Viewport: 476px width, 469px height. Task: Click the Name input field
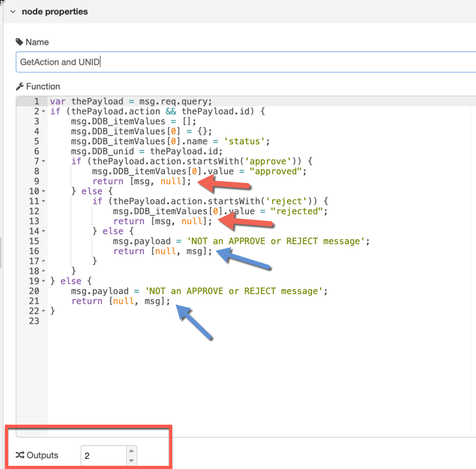246,62
